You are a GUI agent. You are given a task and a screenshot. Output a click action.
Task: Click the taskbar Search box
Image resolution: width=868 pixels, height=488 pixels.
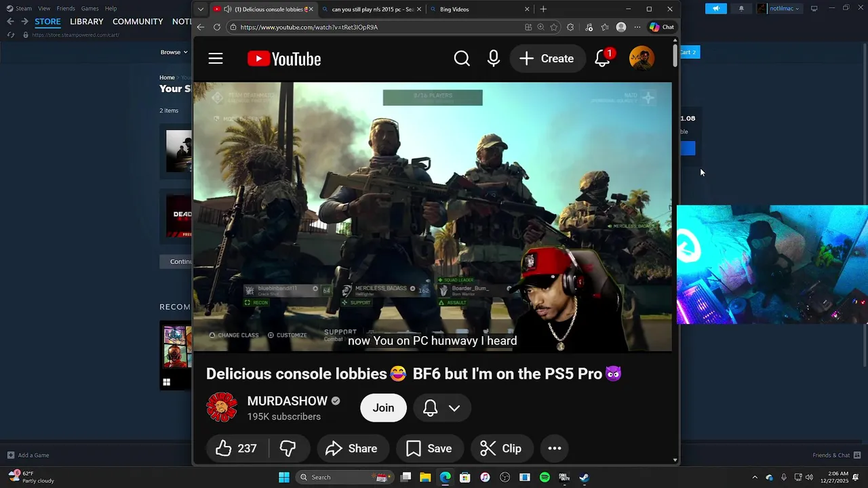[345, 477]
